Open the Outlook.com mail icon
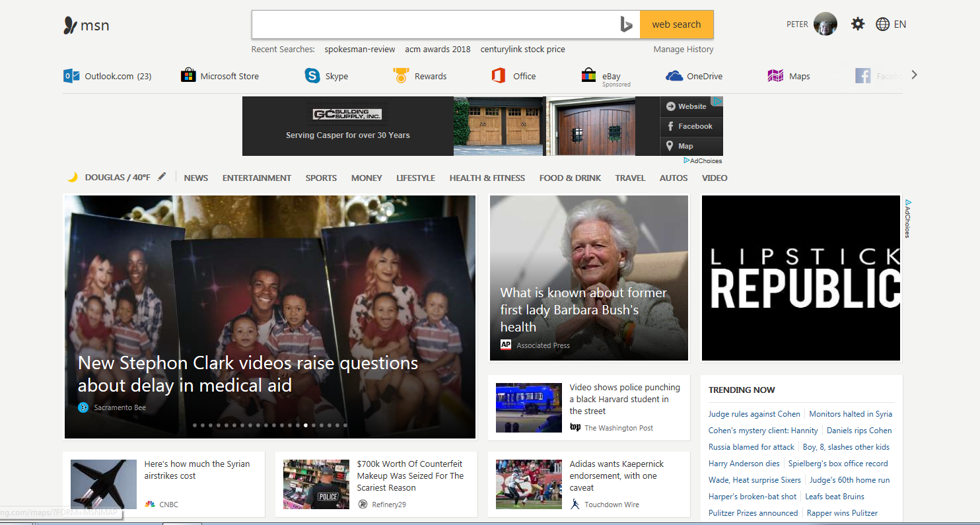This screenshot has height=525, width=980. 71,76
